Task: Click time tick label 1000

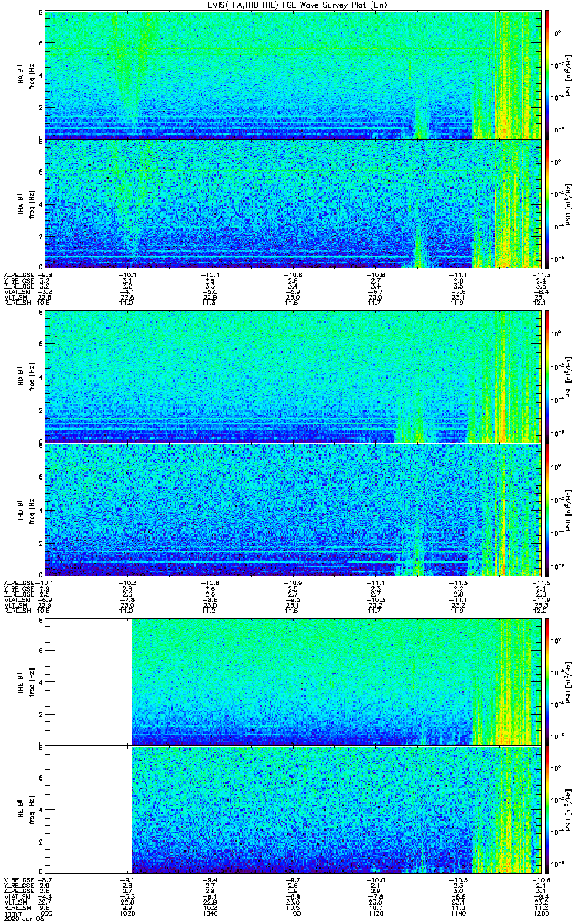Action: [45, 913]
